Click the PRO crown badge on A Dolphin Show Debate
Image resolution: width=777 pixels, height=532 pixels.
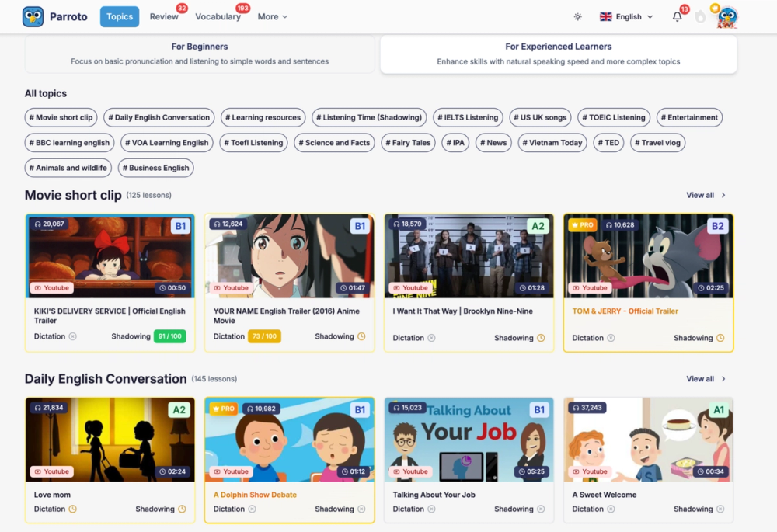click(x=225, y=409)
